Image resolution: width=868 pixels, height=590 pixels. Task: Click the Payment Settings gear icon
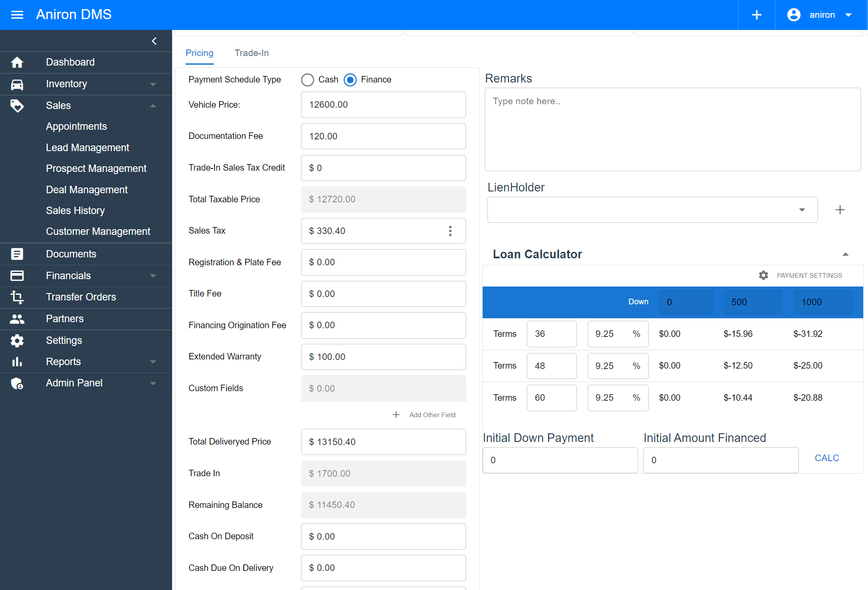(763, 275)
